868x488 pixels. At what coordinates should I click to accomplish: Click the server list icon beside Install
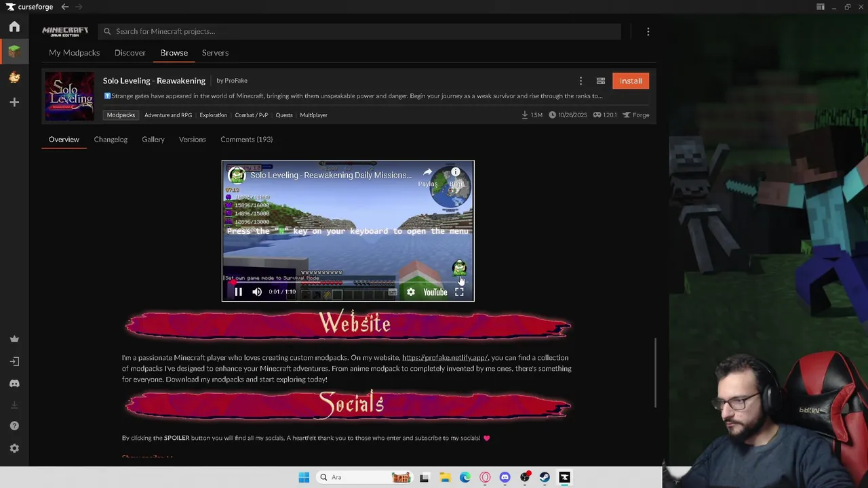tap(601, 81)
